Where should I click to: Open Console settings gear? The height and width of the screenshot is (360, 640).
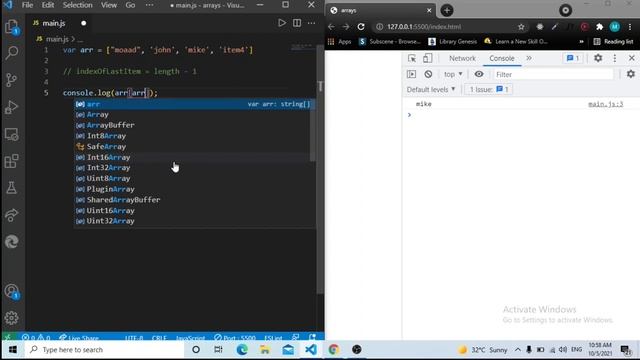point(631,74)
